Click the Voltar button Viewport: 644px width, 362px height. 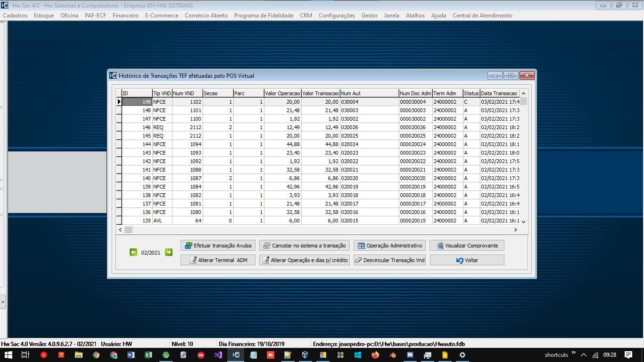(x=467, y=260)
